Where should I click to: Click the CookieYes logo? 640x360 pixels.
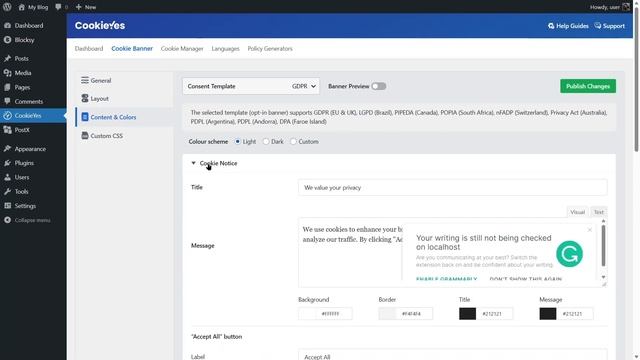[100, 25]
